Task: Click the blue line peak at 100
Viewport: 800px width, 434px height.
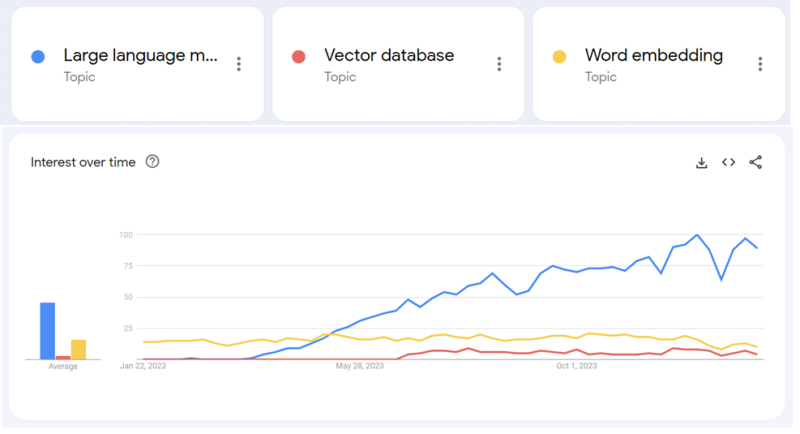Action: (697, 235)
